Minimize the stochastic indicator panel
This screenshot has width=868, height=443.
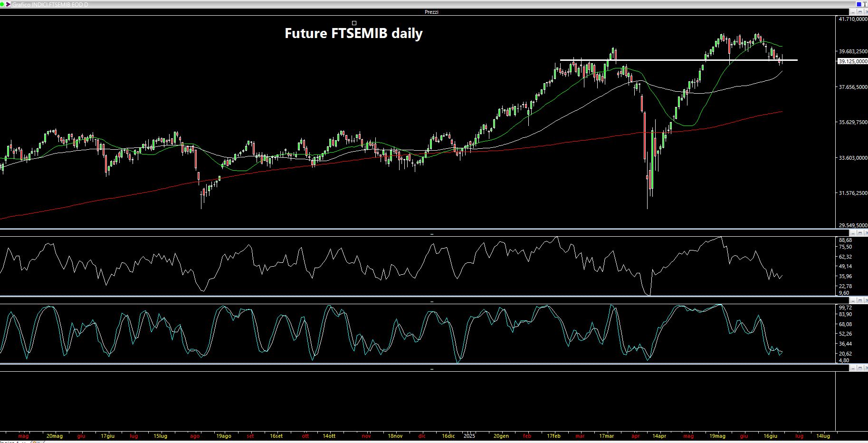click(x=853, y=300)
